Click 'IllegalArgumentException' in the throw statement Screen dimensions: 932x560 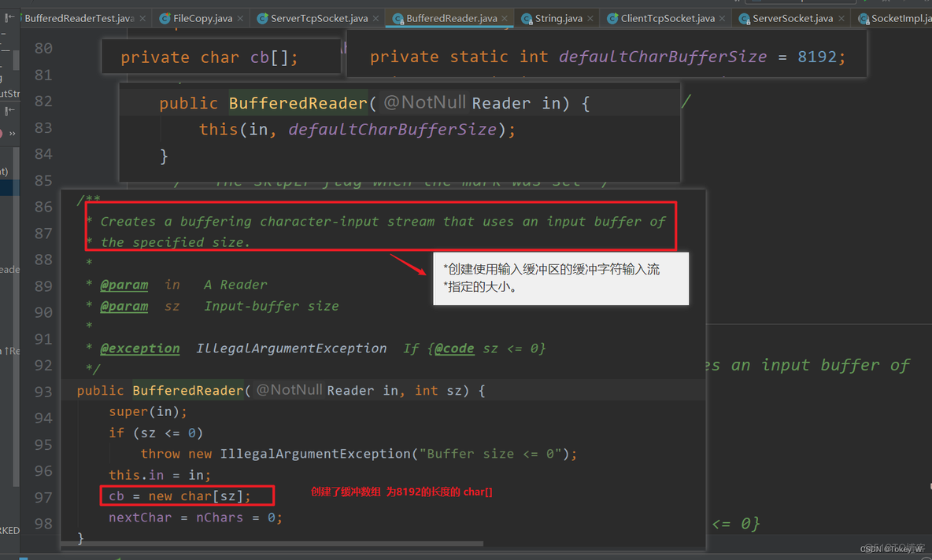point(315,454)
